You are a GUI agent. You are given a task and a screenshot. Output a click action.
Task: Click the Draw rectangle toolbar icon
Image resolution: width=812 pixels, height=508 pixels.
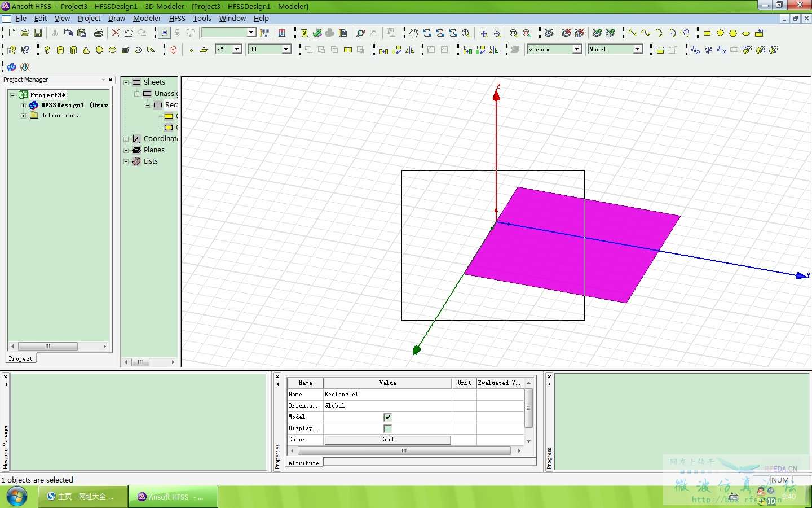click(x=707, y=33)
